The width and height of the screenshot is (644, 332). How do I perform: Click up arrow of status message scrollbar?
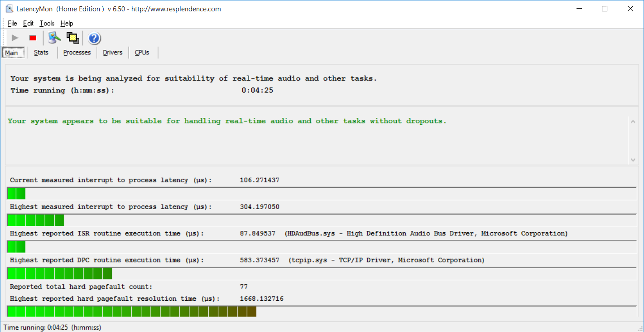tap(633, 121)
